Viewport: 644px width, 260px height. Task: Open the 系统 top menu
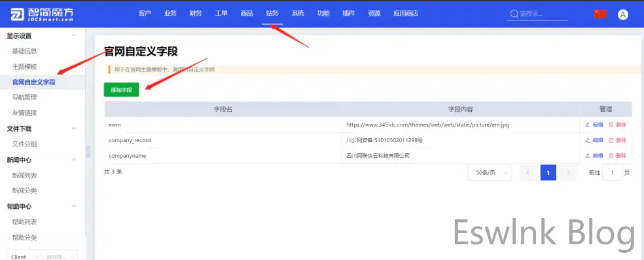pyautogui.click(x=298, y=13)
